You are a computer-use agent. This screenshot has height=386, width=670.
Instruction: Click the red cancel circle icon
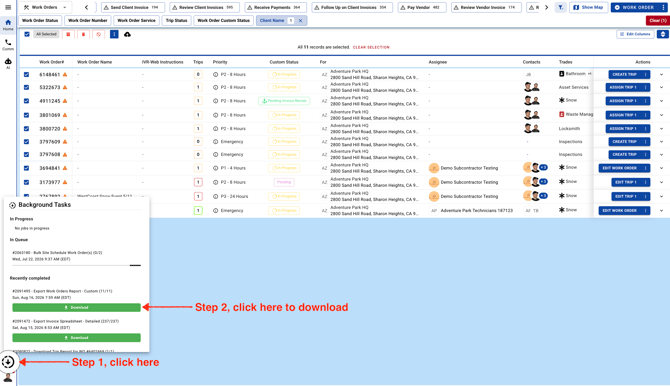[99, 34]
